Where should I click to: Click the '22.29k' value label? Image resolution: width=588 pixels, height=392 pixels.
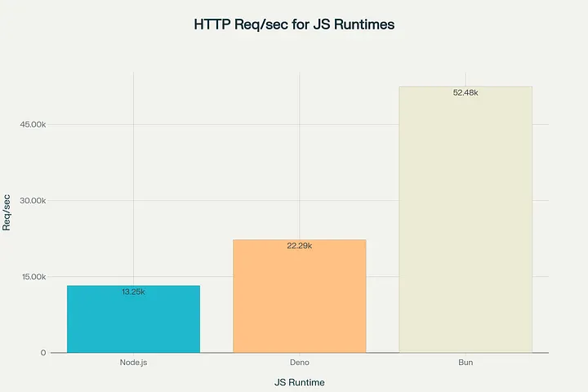click(299, 246)
